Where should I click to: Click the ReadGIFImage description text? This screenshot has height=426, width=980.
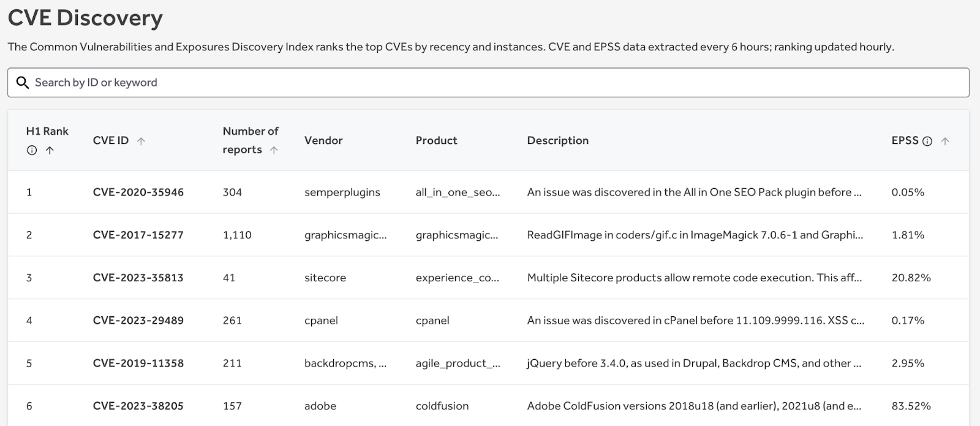pos(695,235)
